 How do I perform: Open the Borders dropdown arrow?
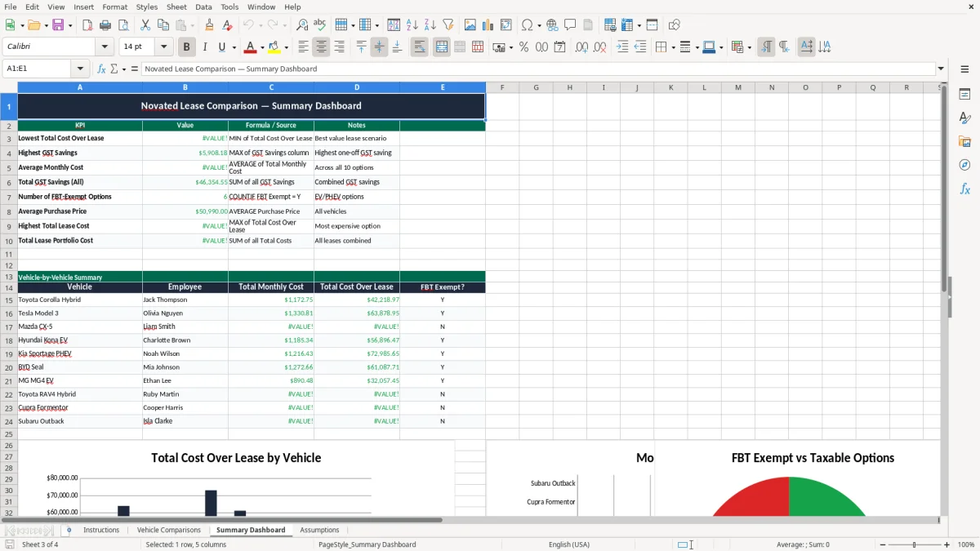pos(672,47)
